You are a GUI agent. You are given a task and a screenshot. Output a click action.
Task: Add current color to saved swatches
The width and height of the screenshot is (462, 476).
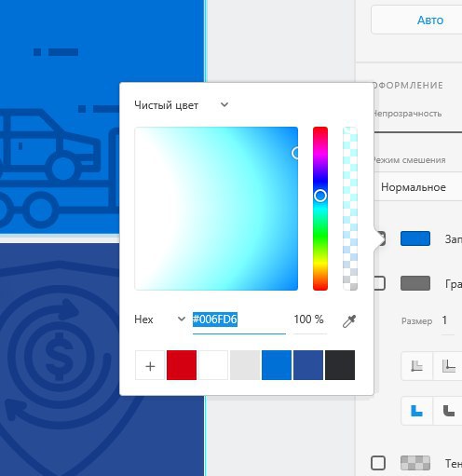coord(150,365)
